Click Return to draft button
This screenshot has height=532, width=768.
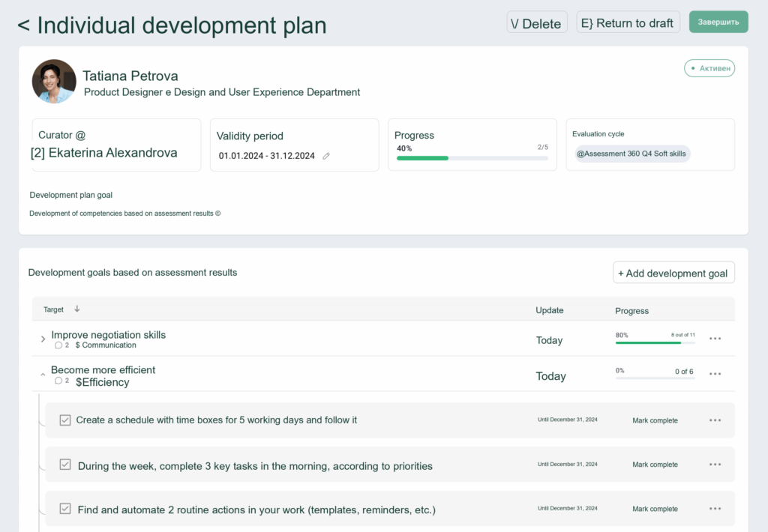click(x=628, y=22)
